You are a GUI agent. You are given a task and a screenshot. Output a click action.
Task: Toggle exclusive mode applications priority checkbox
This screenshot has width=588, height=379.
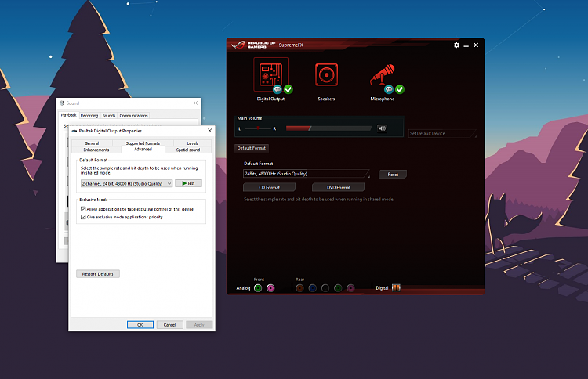tap(83, 217)
